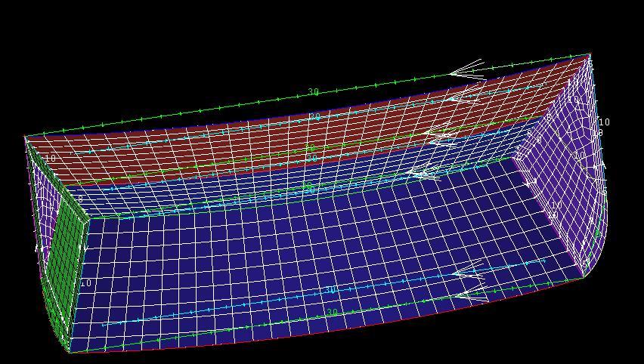This screenshot has width=644, height=364.
Task: Click the white 10 label at far right
Action: tap(604, 122)
